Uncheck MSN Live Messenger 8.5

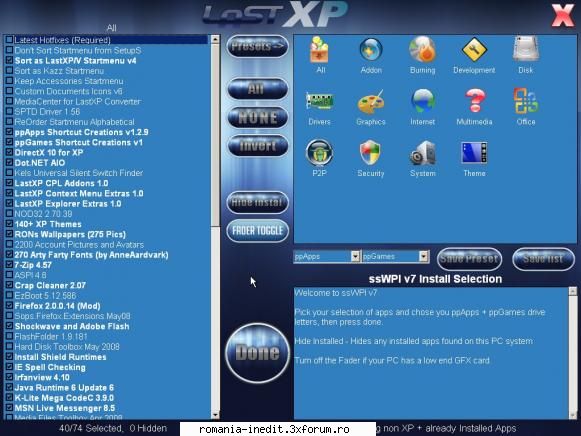pos(9,408)
